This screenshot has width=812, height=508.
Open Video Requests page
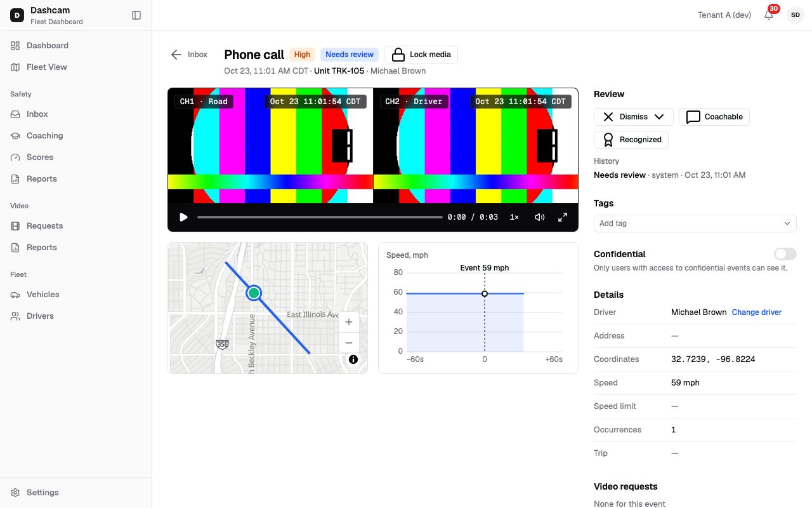76,226
